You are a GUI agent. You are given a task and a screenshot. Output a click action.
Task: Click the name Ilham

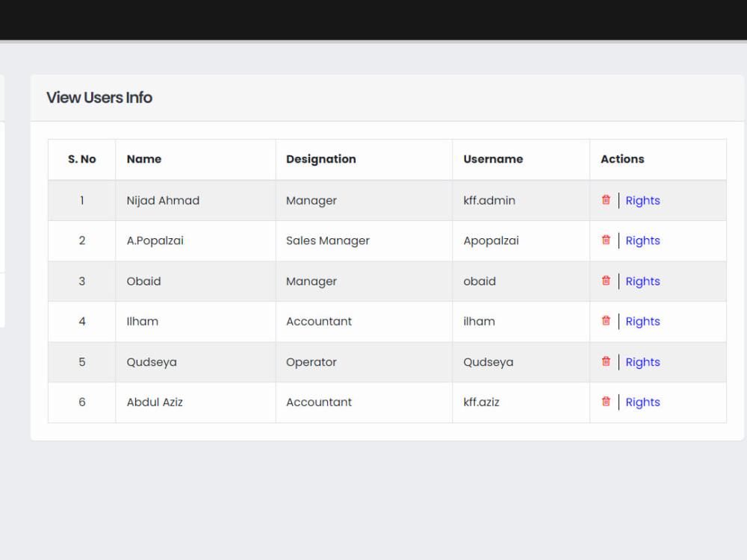[142, 321]
